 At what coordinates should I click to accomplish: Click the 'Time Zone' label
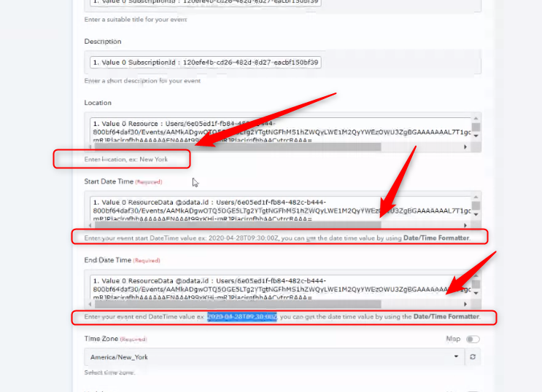coord(101,339)
